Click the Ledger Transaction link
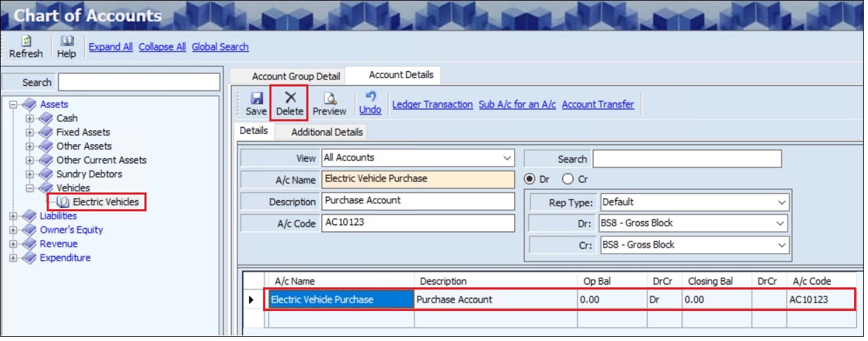The width and height of the screenshot is (868, 341). point(432,105)
